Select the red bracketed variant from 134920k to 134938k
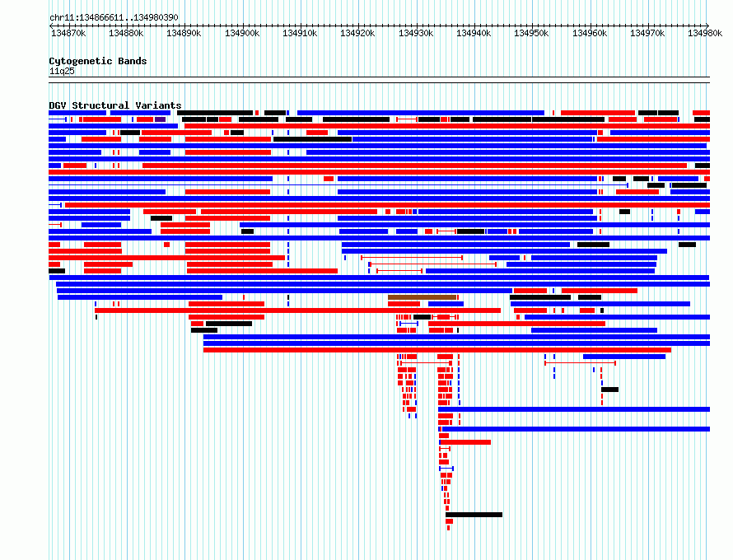The height and width of the screenshot is (560, 733). click(x=412, y=258)
